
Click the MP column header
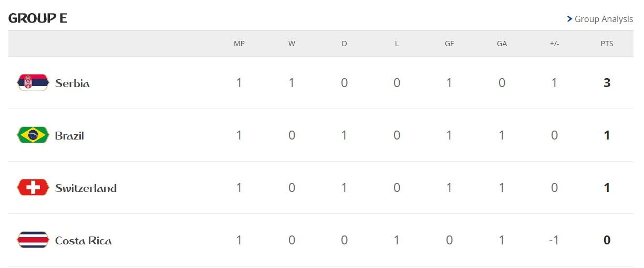pos(239,44)
